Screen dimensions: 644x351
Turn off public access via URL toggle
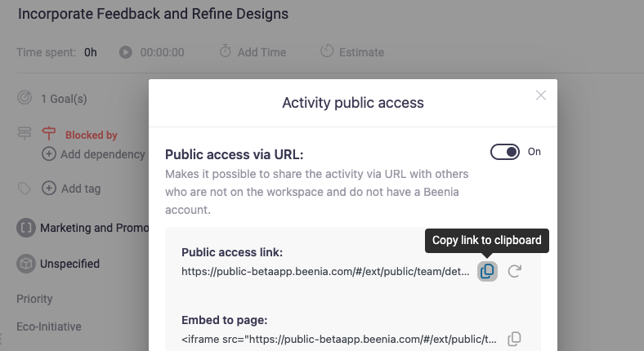(504, 152)
